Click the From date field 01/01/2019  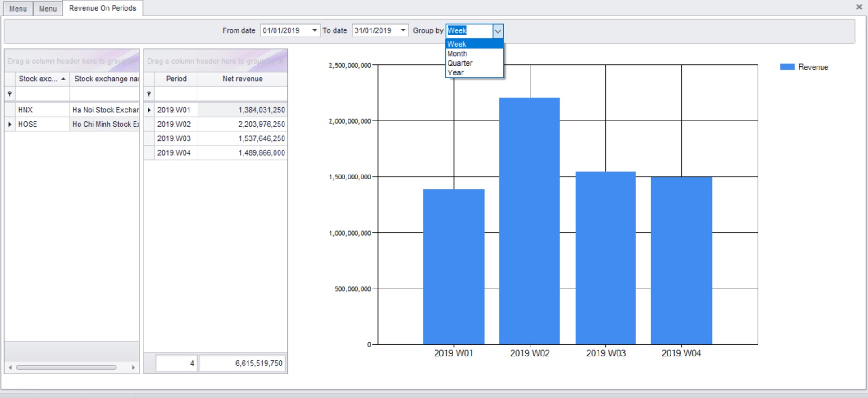(x=285, y=31)
